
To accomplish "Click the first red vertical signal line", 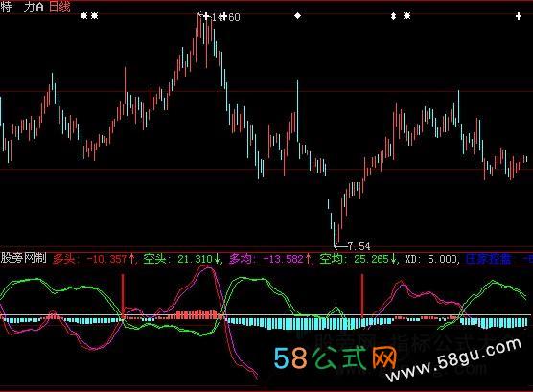I will [x=123, y=297].
